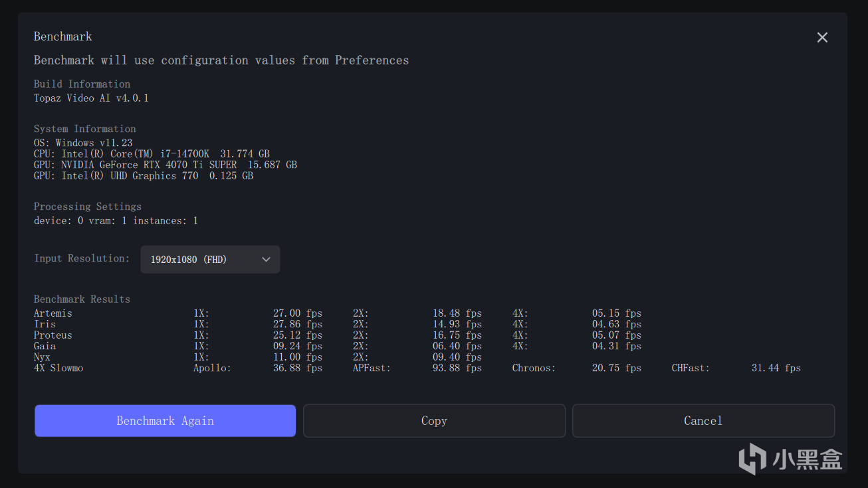Screen dimensions: 868x488
Task: Click the Iris row name
Action: pyautogui.click(x=45, y=324)
